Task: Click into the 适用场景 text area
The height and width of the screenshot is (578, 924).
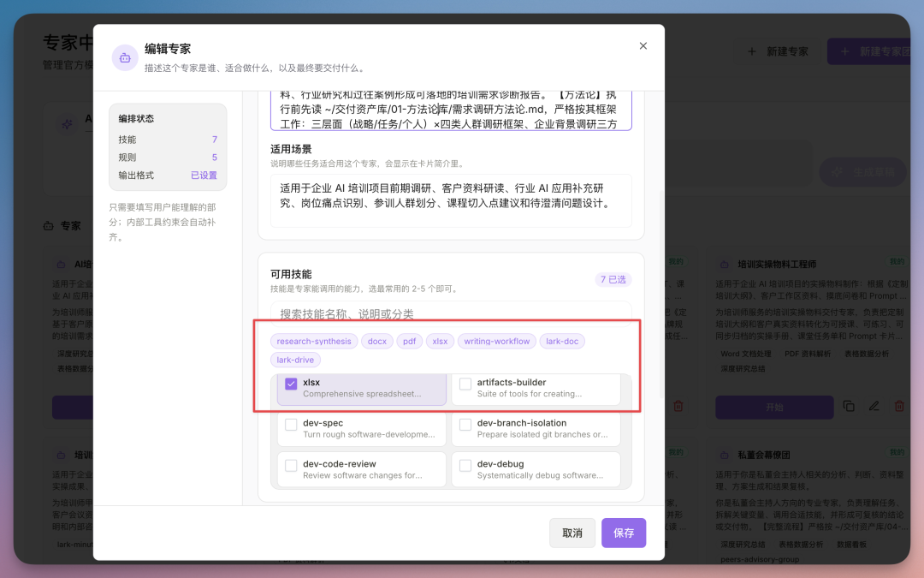Action: [x=451, y=200]
